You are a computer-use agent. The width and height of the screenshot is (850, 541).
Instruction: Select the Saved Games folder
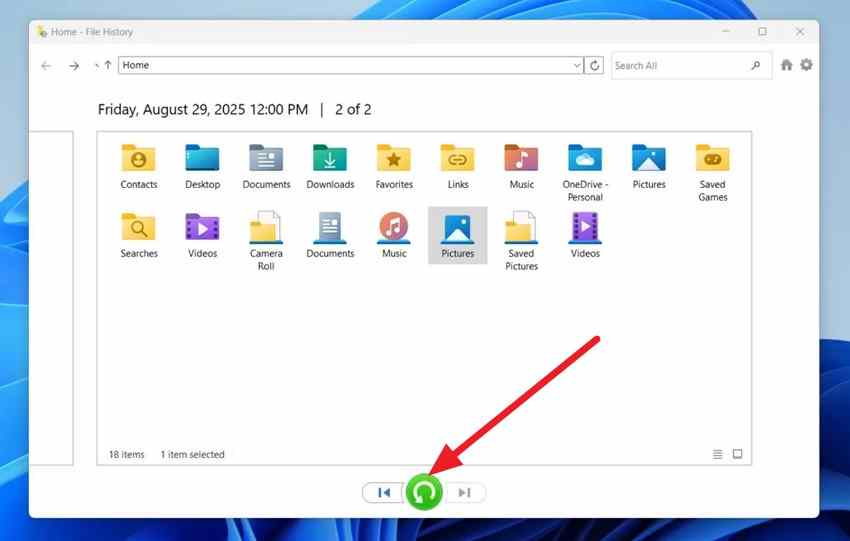pyautogui.click(x=712, y=173)
